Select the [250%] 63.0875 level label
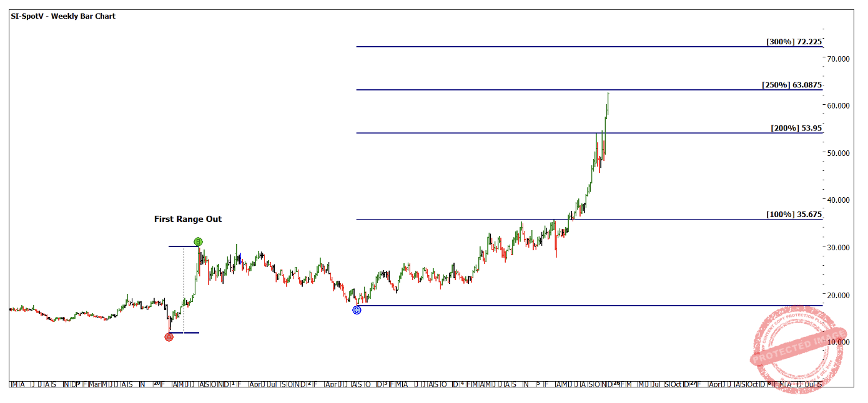868x403 pixels. (x=791, y=85)
